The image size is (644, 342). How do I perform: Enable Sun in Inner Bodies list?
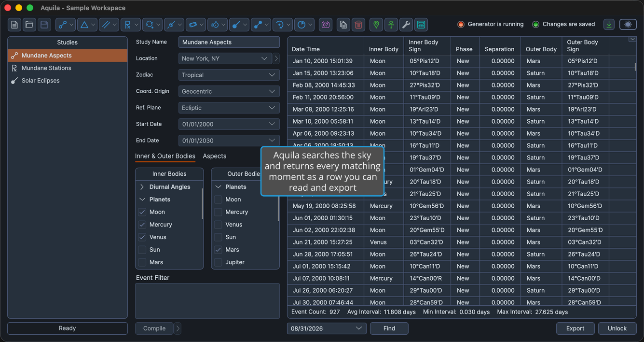click(x=142, y=250)
